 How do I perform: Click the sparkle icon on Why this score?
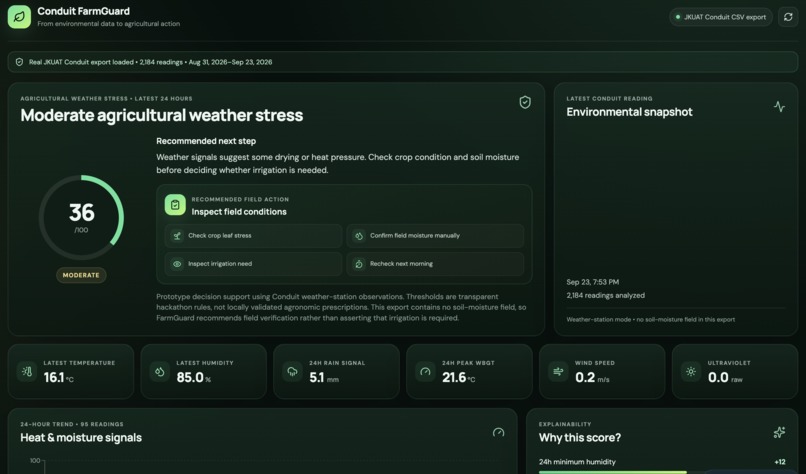(779, 432)
